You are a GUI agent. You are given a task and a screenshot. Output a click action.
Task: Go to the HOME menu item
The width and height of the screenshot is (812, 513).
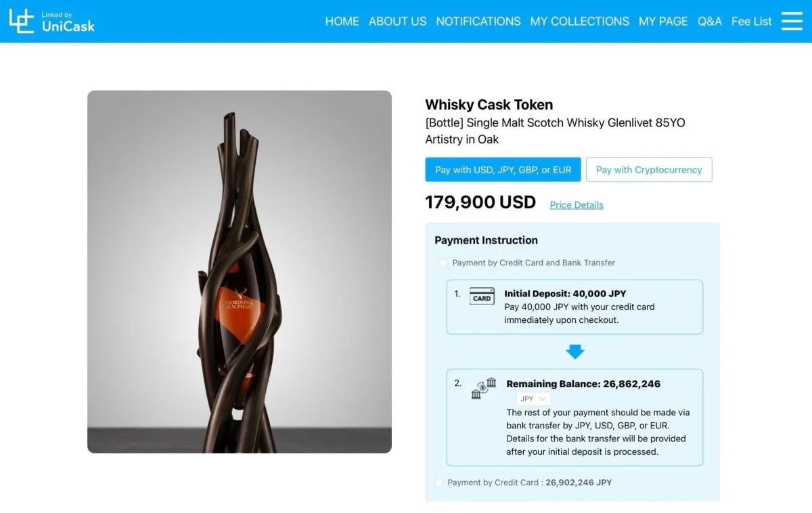click(x=342, y=21)
